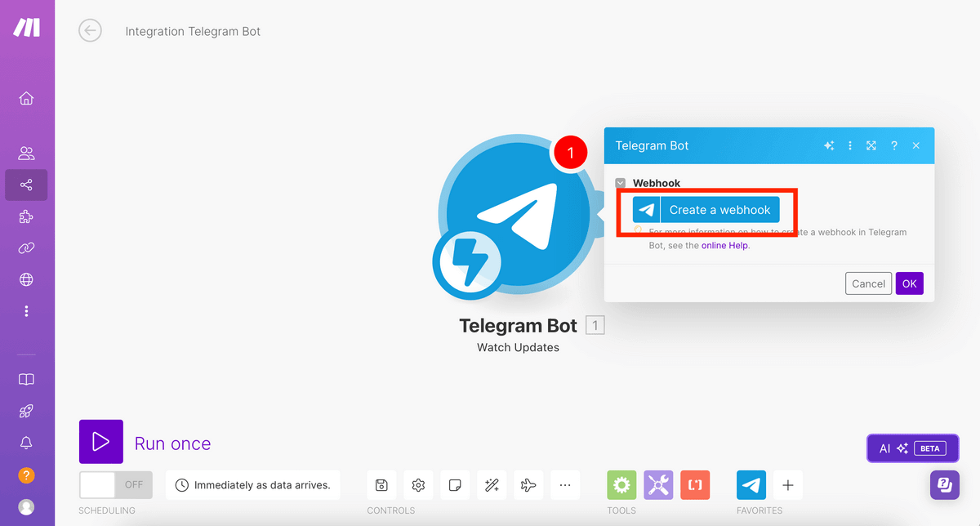This screenshot has width=980, height=526.
Task: Open scenario settings gear icon
Action: point(418,485)
